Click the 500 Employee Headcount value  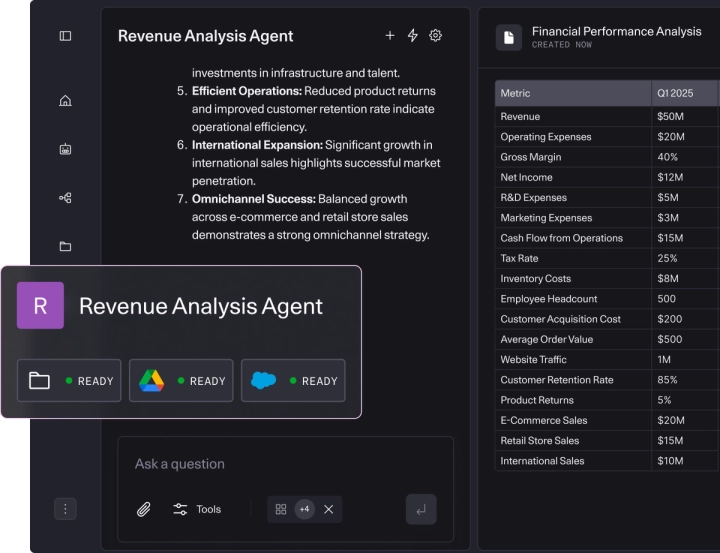[666, 299]
